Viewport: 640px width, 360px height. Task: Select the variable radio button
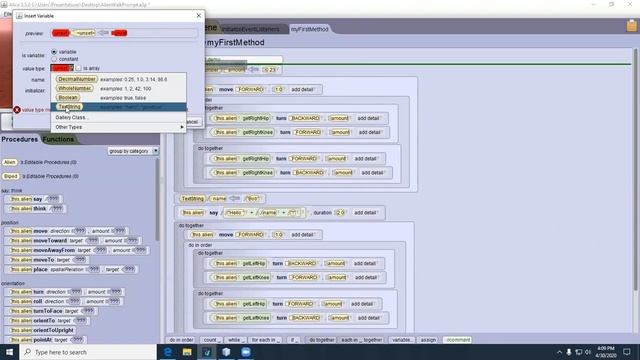[x=54, y=52]
